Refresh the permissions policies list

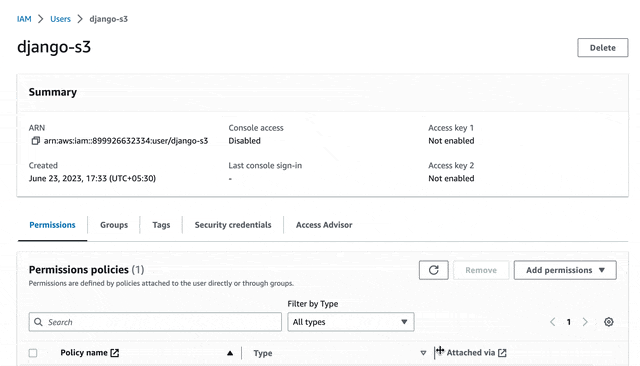click(x=433, y=270)
